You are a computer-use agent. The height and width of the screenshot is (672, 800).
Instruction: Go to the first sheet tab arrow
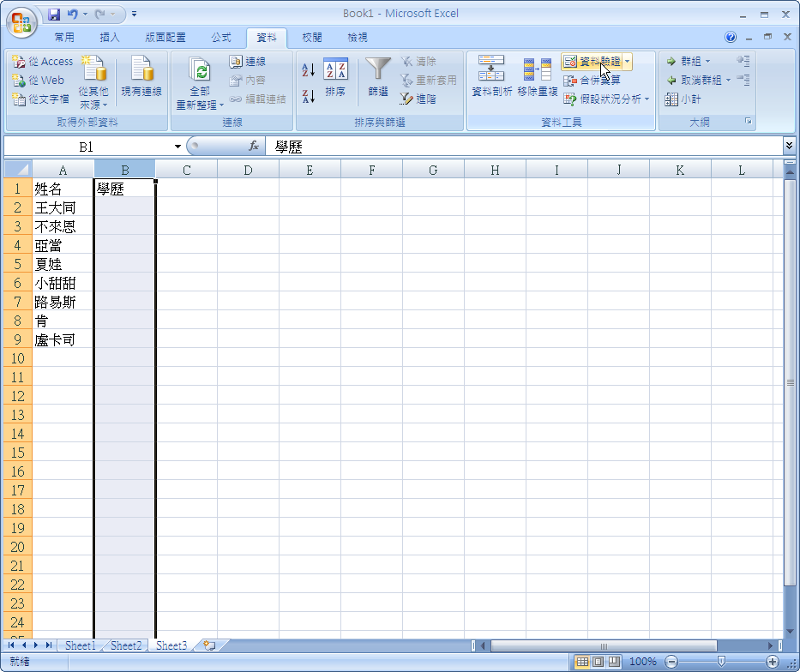tap(11, 645)
